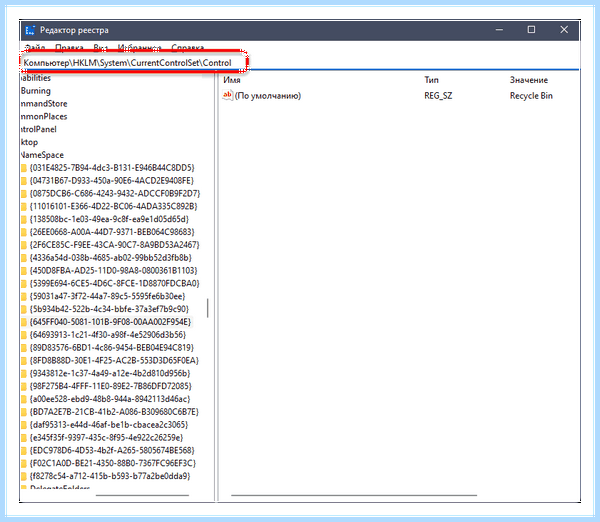Maximize the Редактор реестра window
The width and height of the screenshot is (600, 522).
(531, 29)
